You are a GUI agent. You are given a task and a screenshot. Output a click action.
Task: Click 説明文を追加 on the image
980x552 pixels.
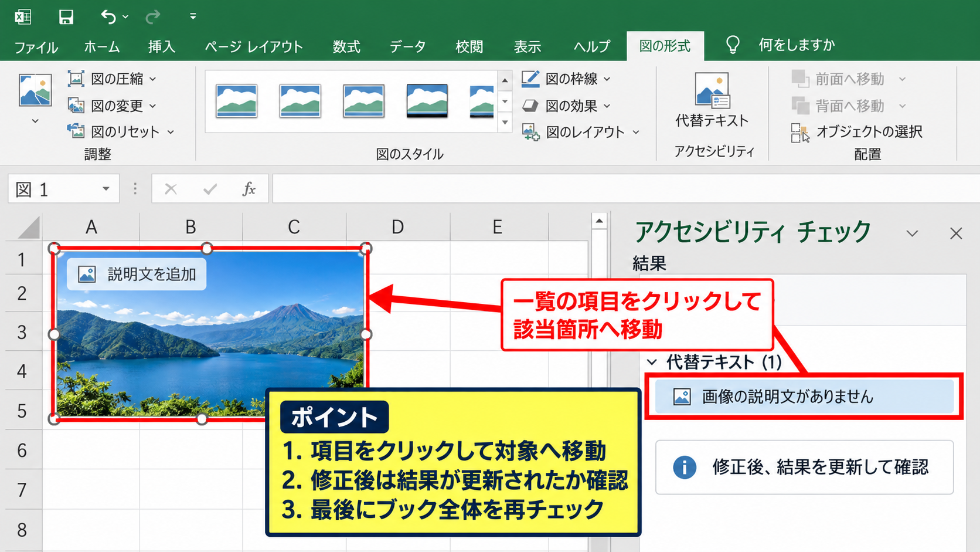pos(137,274)
